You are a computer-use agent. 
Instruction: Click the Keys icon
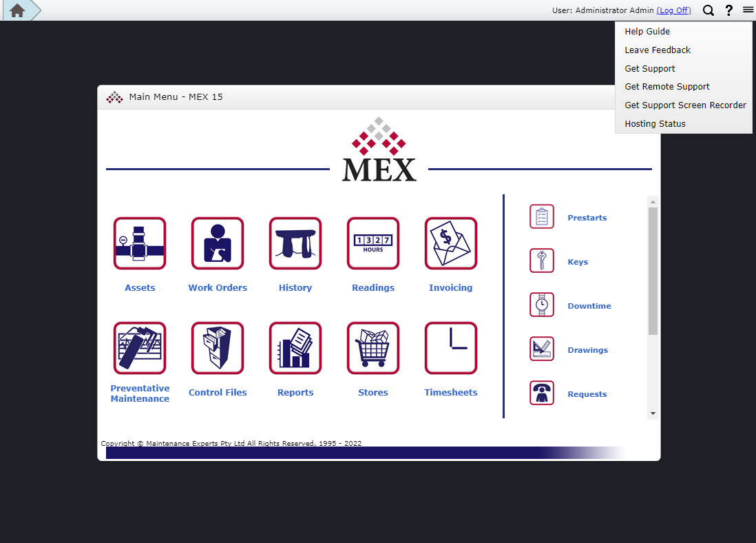(542, 260)
